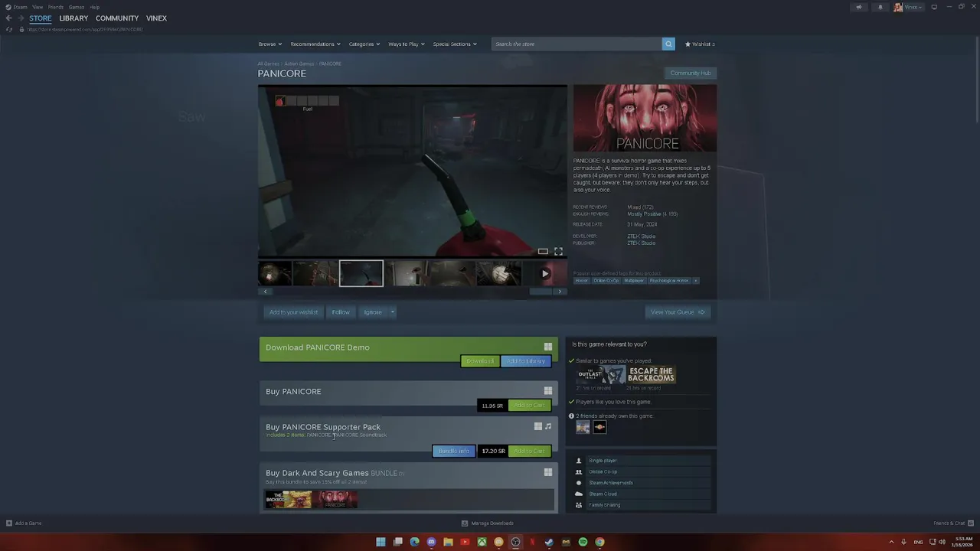Click the first friend avatar owning game
This screenshot has height=551, width=980.
[x=583, y=428]
